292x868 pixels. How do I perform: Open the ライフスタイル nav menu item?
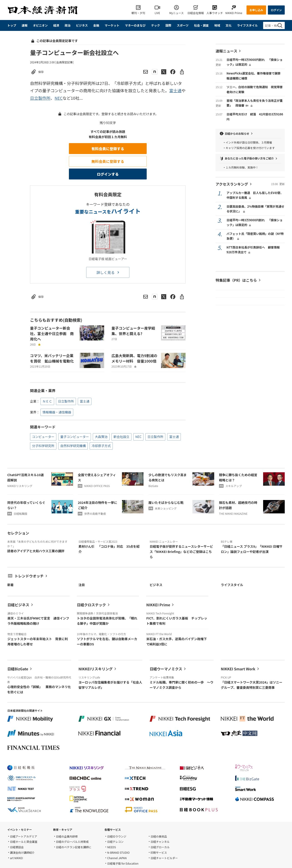pos(247,26)
